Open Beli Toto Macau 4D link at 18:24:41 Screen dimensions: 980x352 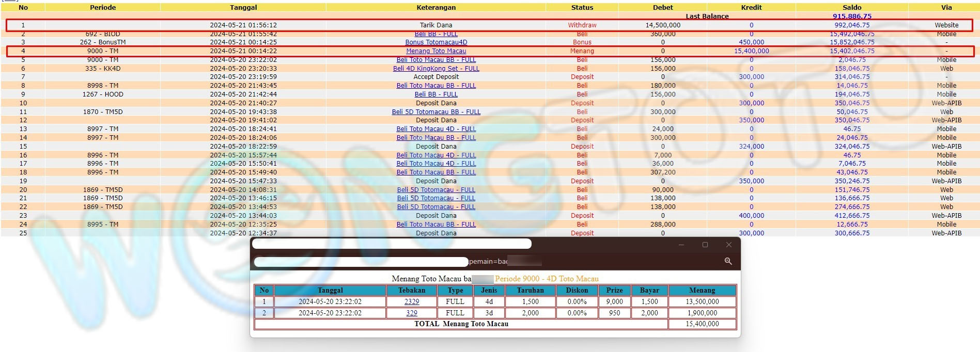click(435, 129)
